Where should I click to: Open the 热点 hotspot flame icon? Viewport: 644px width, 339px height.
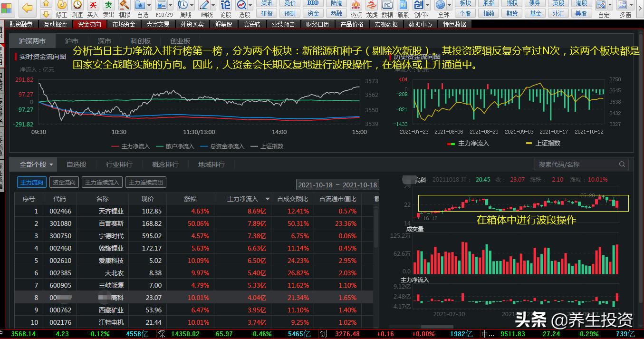click(356, 6)
